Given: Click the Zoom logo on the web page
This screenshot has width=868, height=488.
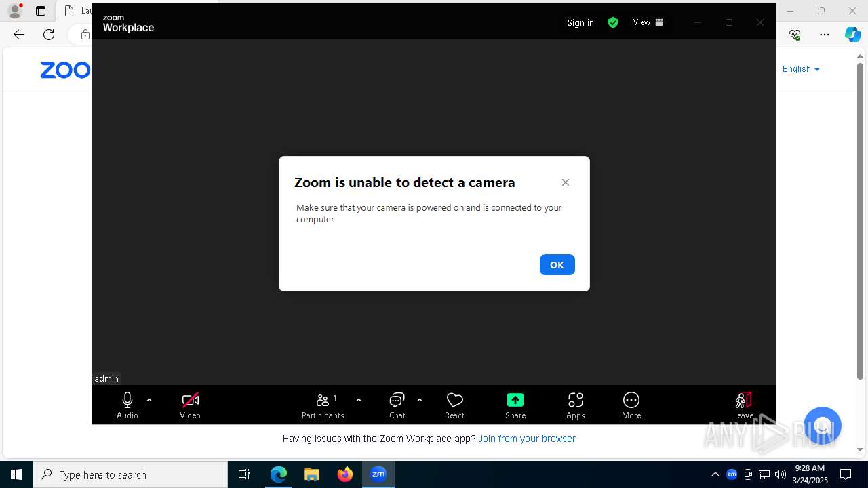Looking at the screenshot, I should coord(65,70).
